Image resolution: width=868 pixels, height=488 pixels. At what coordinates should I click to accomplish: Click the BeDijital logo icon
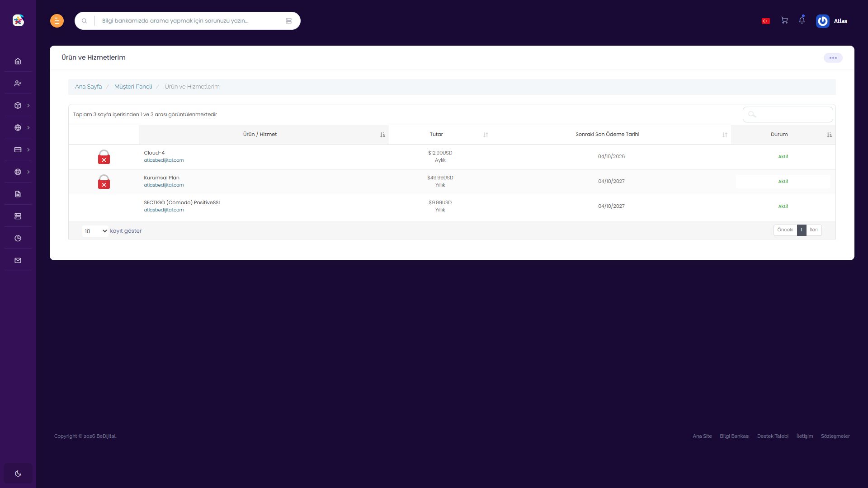coord(18,20)
